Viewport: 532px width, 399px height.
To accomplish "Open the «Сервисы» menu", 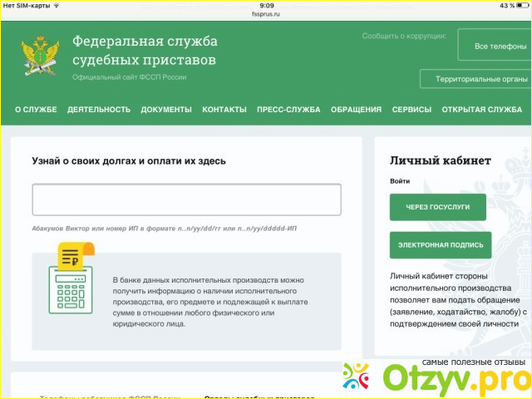I will pos(411,110).
